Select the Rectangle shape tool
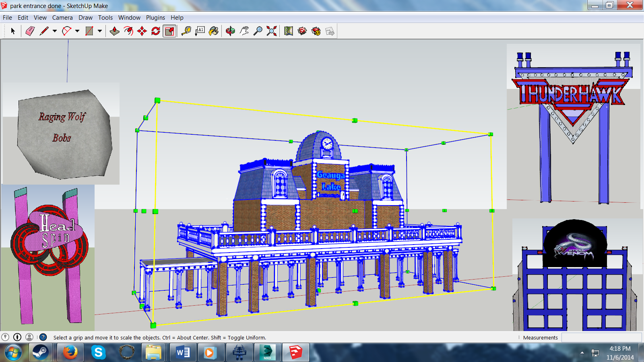Viewport: 644px width, 362px height. click(89, 31)
